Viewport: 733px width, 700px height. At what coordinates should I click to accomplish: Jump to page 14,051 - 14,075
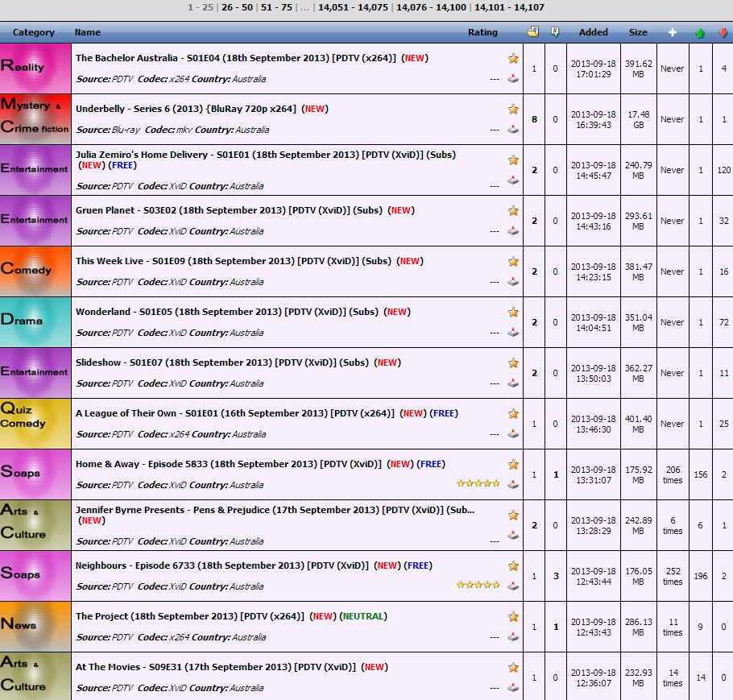click(x=353, y=7)
